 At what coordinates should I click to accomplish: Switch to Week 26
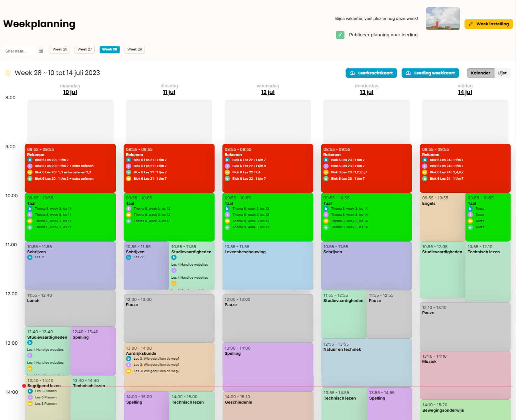pyautogui.click(x=60, y=49)
